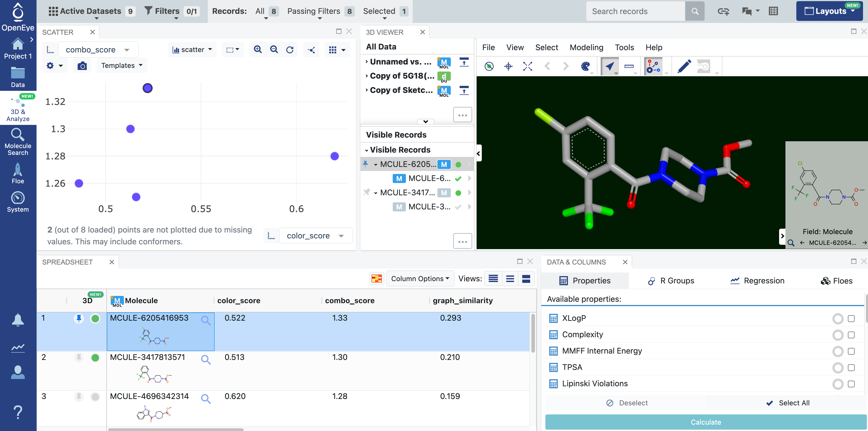This screenshot has width=868, height=431.
Task: Expand the Unnamed vs. dataset tree item
Action: (367, 62)
